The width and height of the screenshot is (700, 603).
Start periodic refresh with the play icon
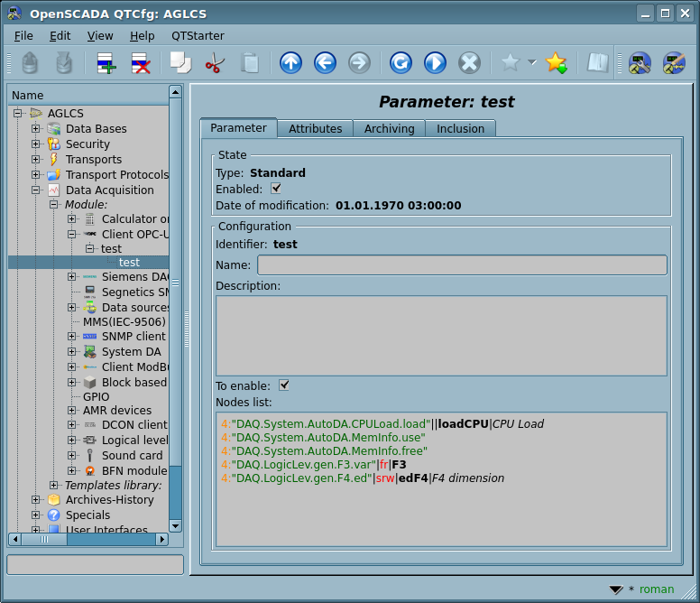[435, 62]
